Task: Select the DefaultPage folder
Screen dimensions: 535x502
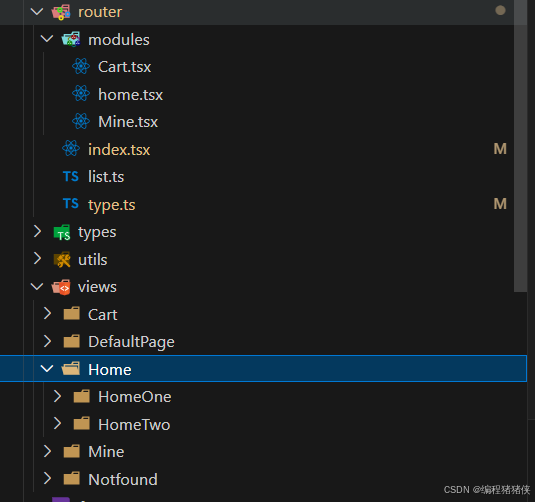Action: point(131,342)
